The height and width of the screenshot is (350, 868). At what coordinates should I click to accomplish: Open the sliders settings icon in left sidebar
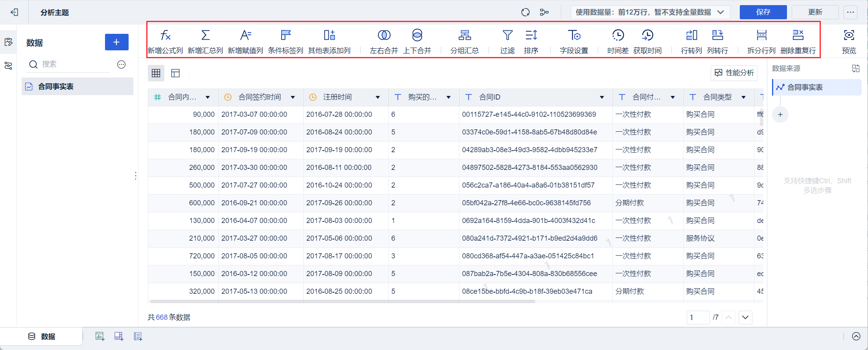click(8, 66)
